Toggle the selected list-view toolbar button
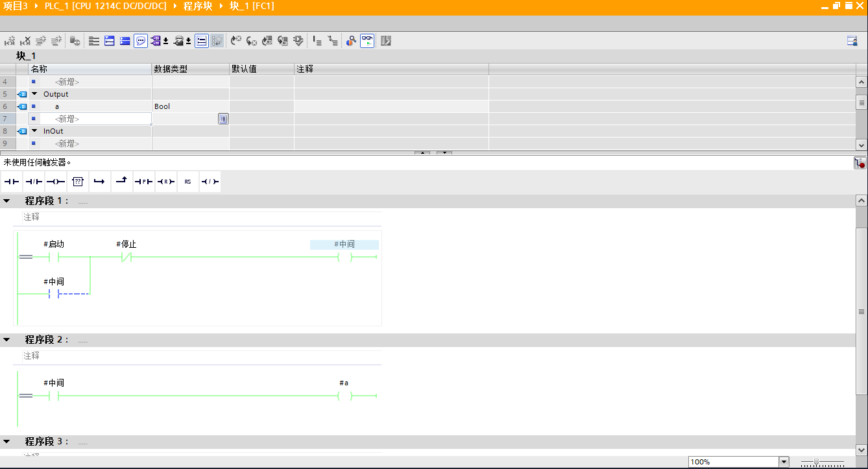The image size is (868, 469). pyautogui.click(x=202, y=41)
